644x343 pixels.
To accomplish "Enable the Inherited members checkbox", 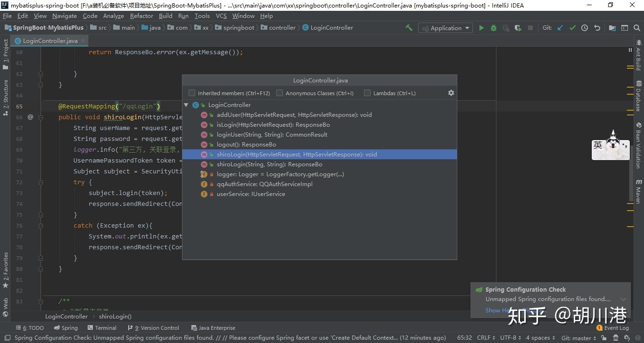I will pos(192,93).
